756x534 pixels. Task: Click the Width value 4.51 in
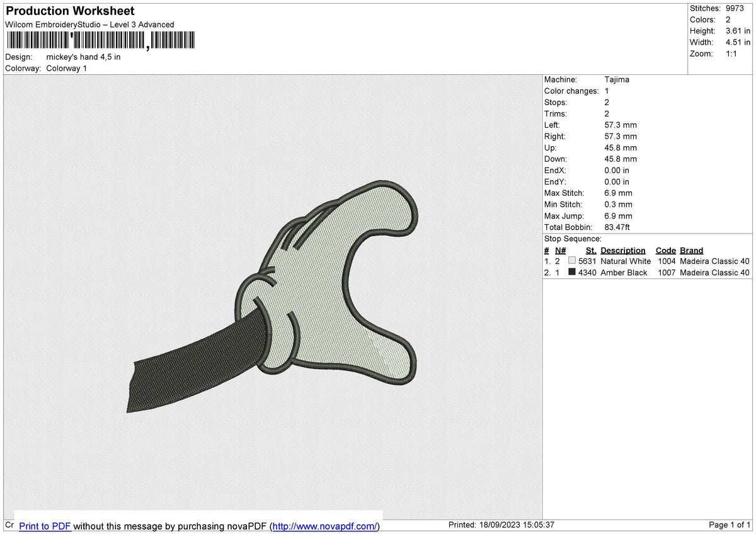[738, 42]
